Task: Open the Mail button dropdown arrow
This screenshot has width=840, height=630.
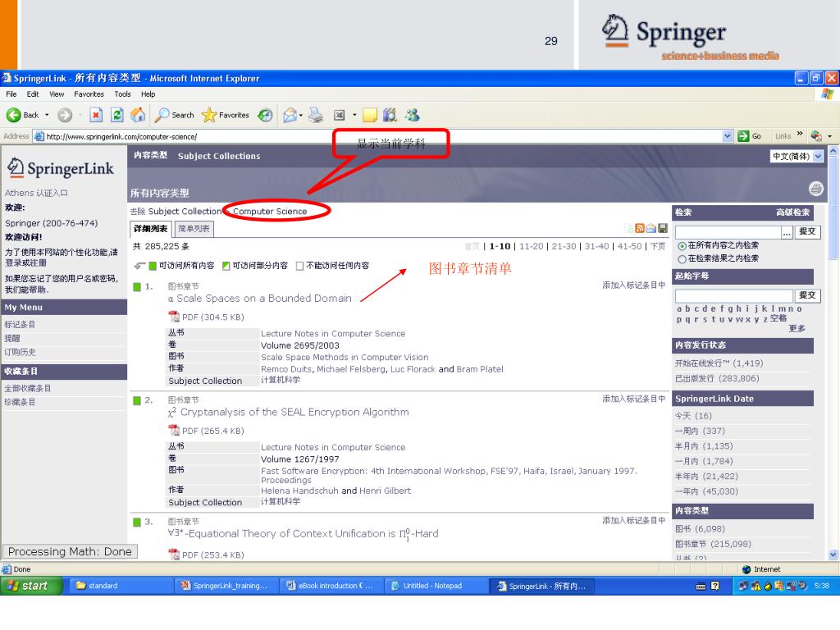Action: tap(300, 115)
